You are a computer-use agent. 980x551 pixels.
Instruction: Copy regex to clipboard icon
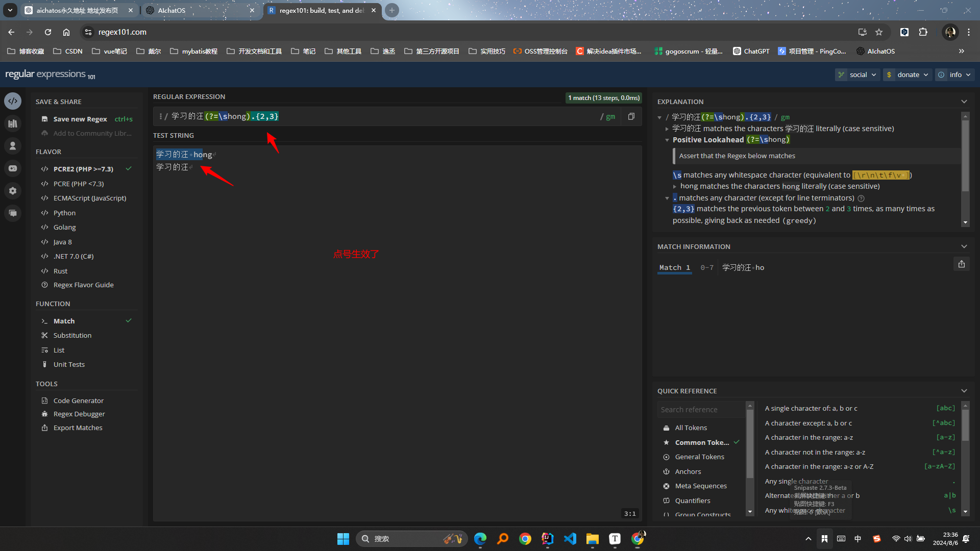click(631, 116)
